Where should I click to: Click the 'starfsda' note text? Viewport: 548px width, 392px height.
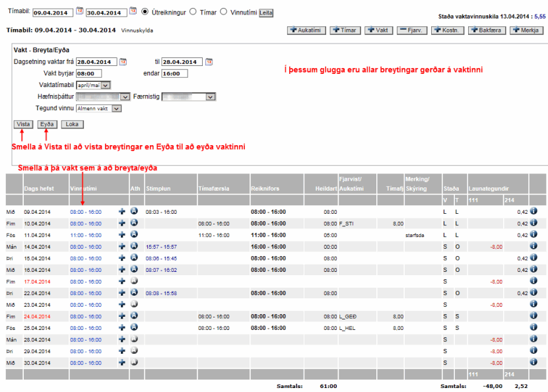tap(415, 235)
